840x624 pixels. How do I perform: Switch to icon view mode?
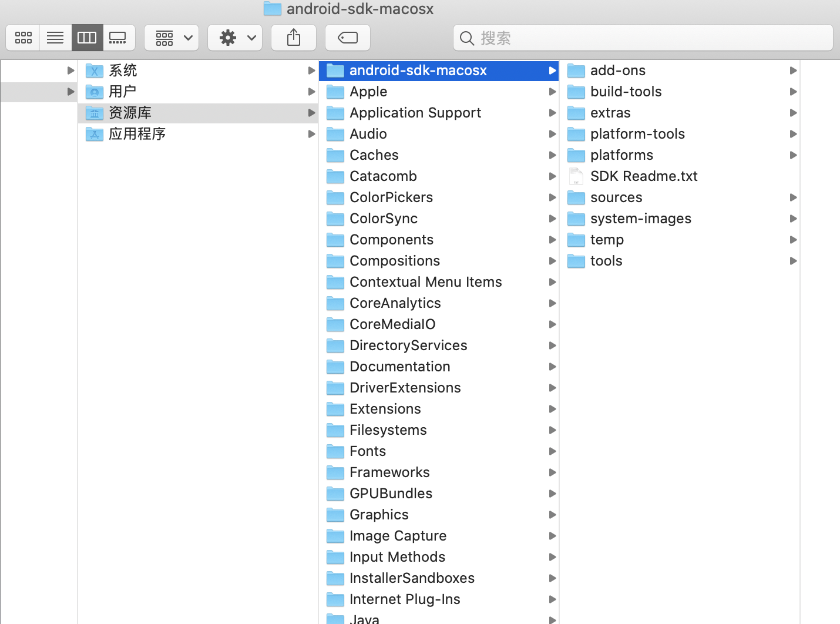pos(23,38)
